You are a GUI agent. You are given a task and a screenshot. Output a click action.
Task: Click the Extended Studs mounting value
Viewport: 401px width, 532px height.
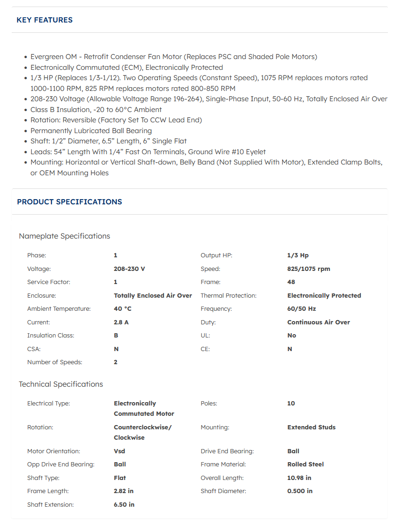coord(311,427)
